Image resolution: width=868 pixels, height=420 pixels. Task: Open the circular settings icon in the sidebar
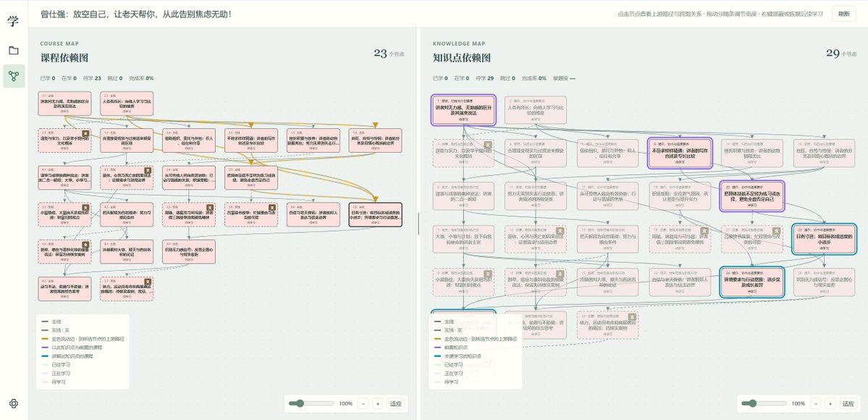tap(14, 403)
